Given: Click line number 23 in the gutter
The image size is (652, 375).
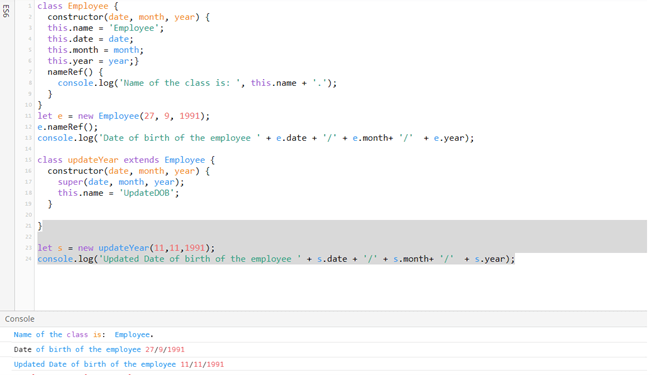Looking at the screenshot, I should (x=28, y=248).
